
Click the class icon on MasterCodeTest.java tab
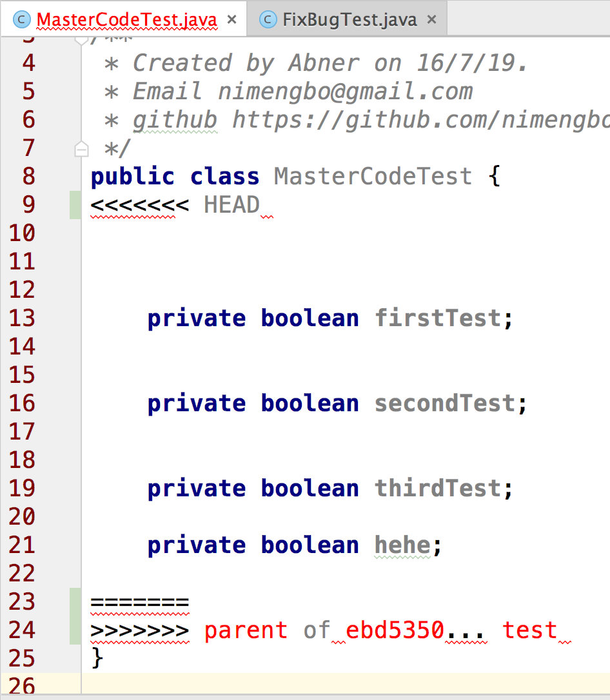[x=23, y=19]
